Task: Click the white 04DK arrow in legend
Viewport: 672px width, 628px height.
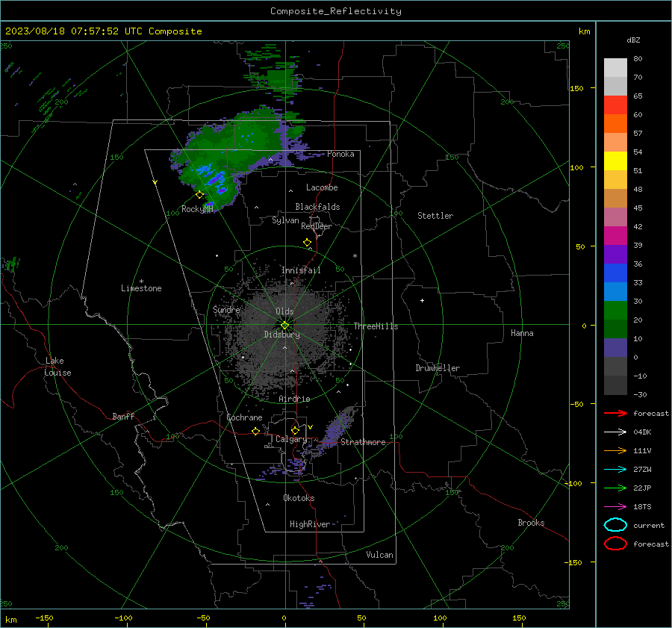Action: tap(615, 432)
